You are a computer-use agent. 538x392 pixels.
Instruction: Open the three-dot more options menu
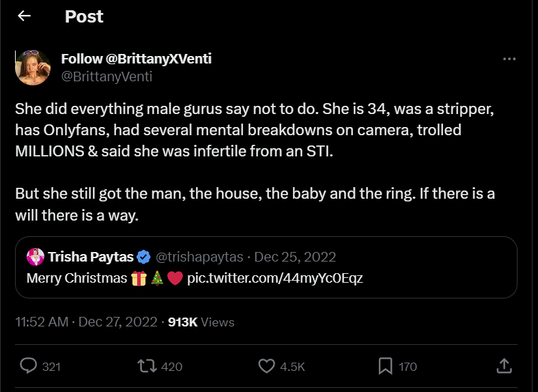[x=509, y=59]
